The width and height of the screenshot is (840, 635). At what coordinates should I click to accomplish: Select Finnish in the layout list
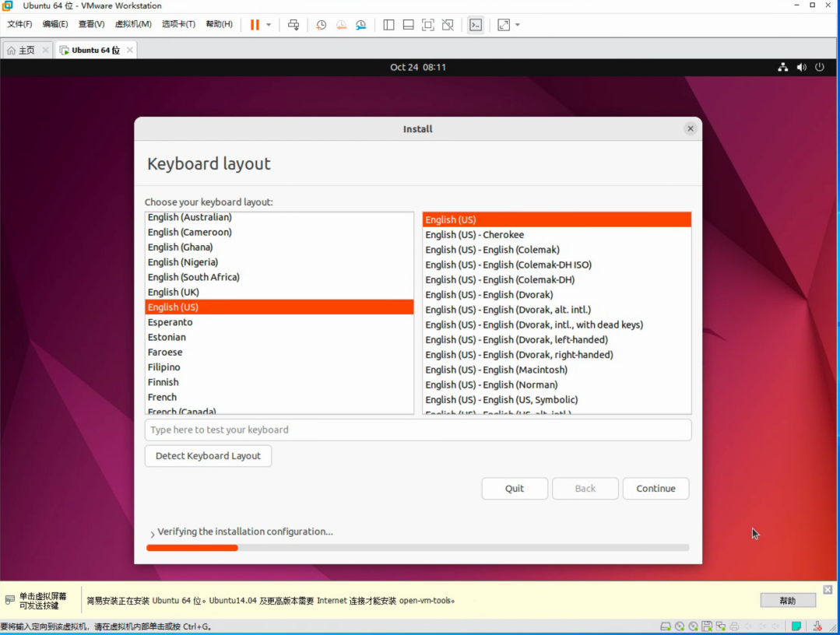[279, 382]
